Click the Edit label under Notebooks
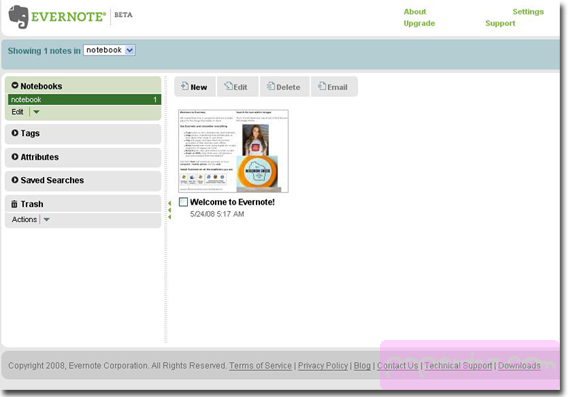Viewport: 570px width, 397px height. click(17, 112)
